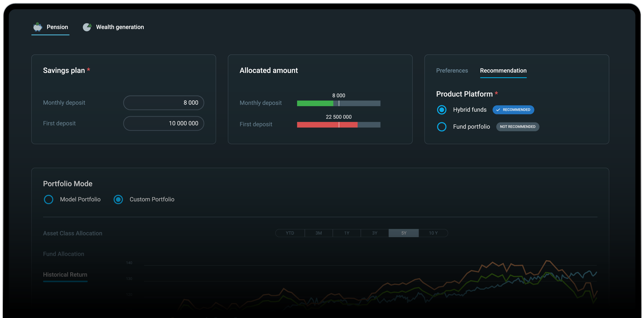
Task: Click the pie chart Wealth generation icon
Action: 87,27
